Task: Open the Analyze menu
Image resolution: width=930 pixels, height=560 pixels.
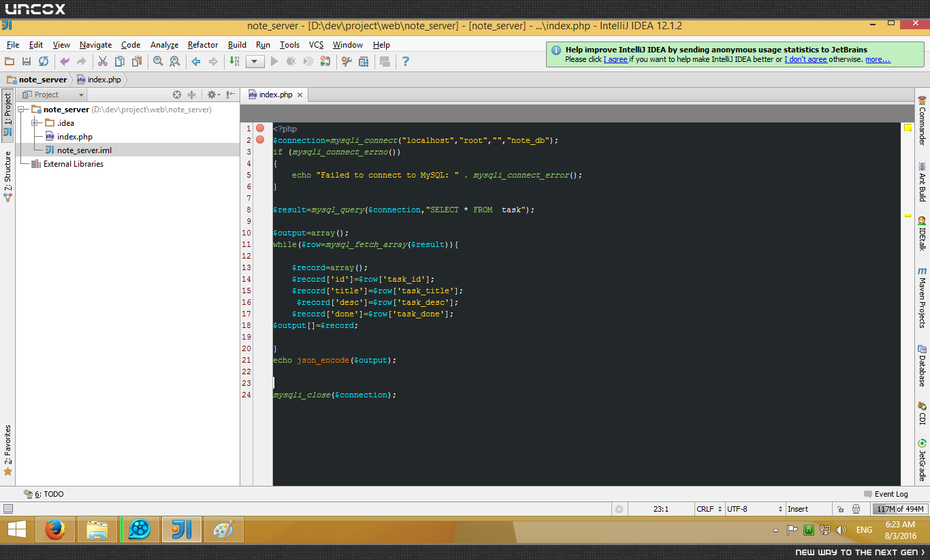Action: coord(164,45)
